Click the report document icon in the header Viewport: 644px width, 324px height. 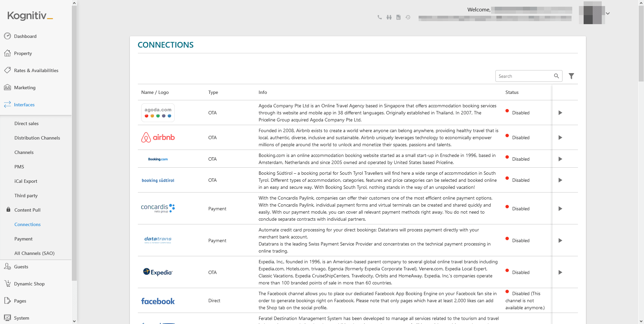(398, 17)
